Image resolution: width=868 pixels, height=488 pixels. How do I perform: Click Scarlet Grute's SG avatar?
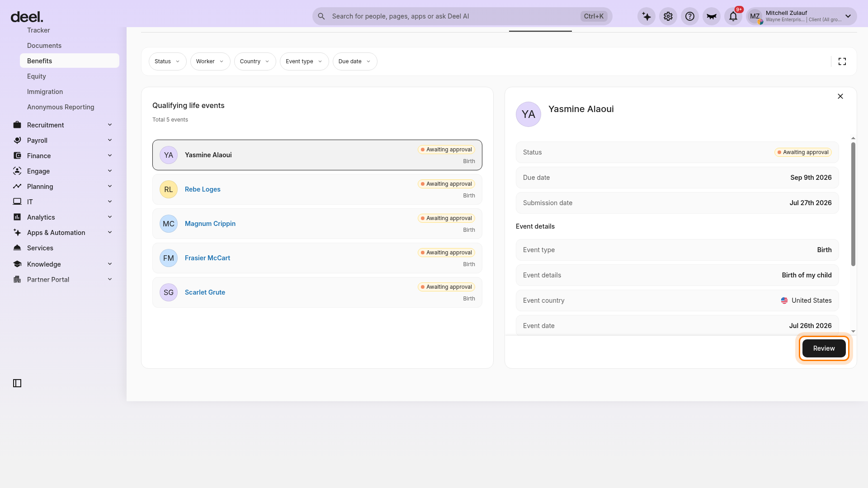tap(169, 292)
